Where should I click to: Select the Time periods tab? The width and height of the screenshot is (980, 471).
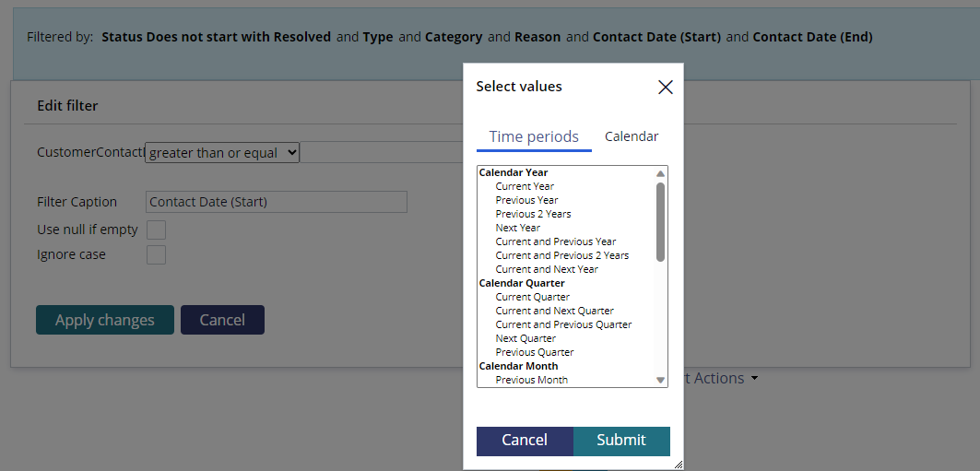coord(534,136)
